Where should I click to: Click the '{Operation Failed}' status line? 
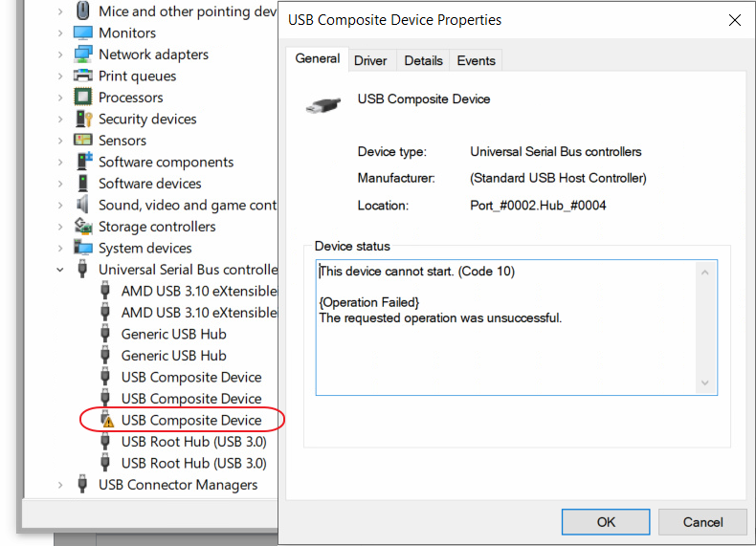[368, 302]
